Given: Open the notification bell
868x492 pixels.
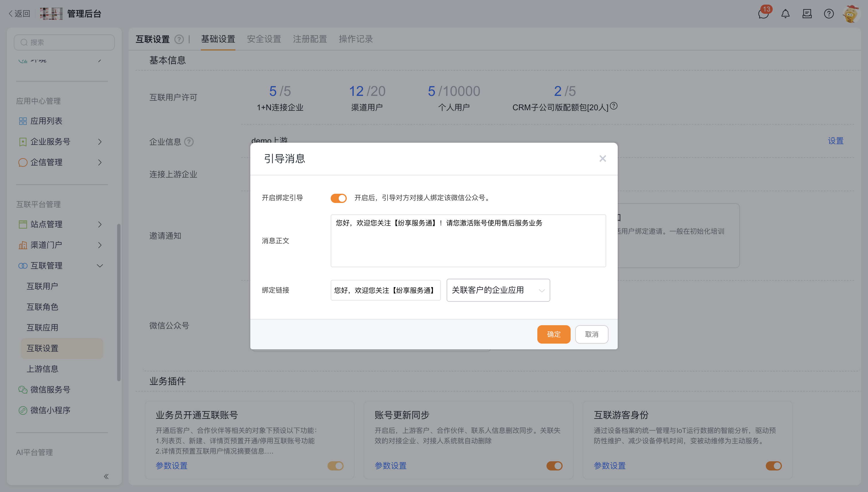Looking at the screenshot, I should click(785, 13).
